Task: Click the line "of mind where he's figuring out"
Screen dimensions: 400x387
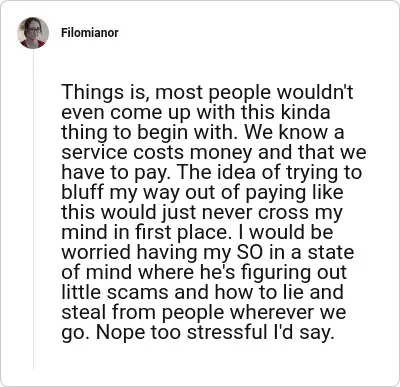Action: [x=204, y=272]
